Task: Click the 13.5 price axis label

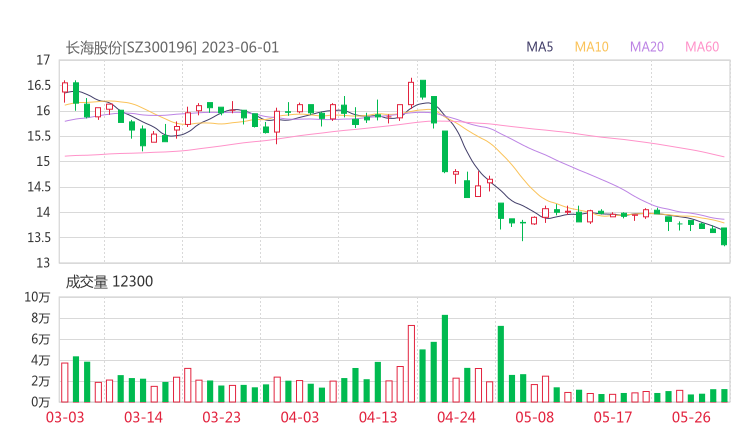Action: [x=39, y=237]
